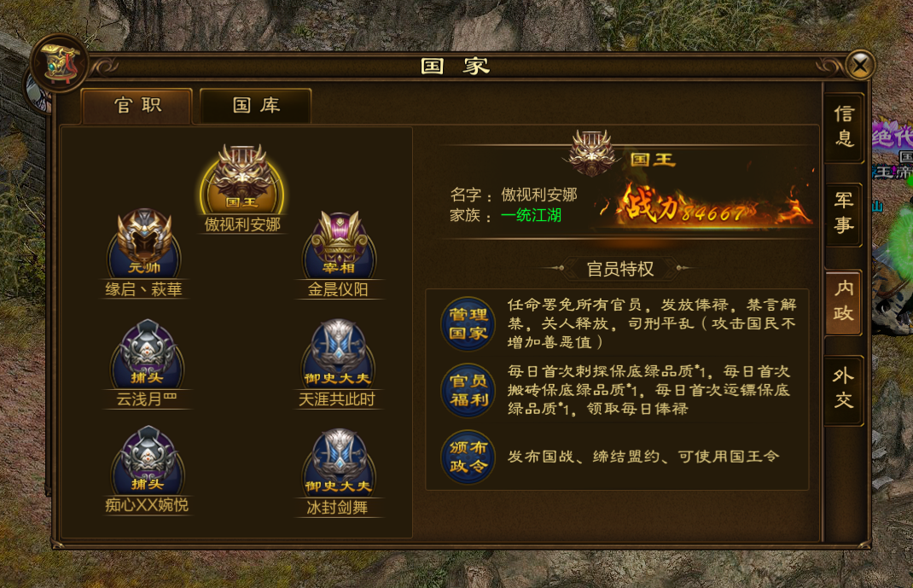Screen dimensions: 913x588
Task: Click the 官员福利 round privilege icon
Action: tap(468, 390)
